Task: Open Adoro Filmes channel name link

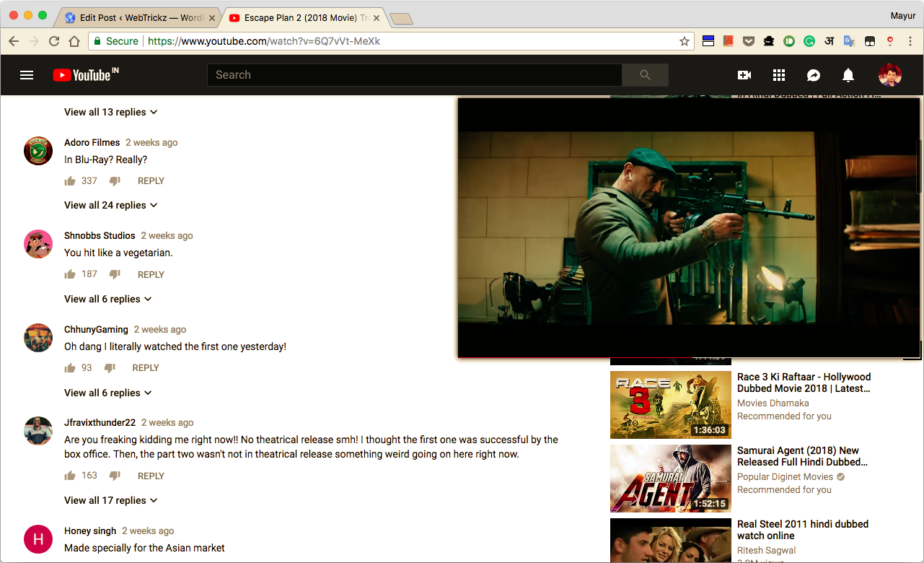Action: [92, 142]
